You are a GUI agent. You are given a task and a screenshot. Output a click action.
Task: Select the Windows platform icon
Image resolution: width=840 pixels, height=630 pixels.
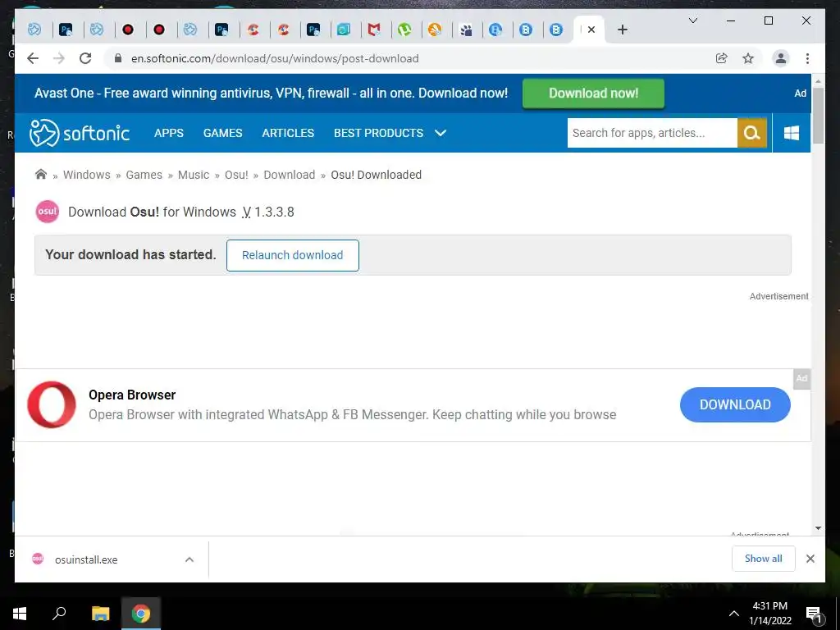pyautogui.click(x=792, y=133)
